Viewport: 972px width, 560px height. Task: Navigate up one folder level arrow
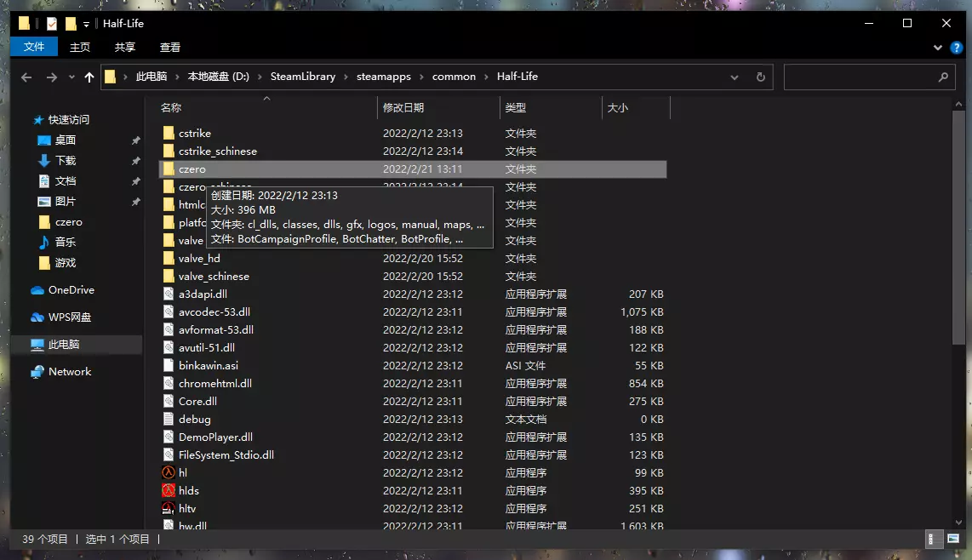89,77
